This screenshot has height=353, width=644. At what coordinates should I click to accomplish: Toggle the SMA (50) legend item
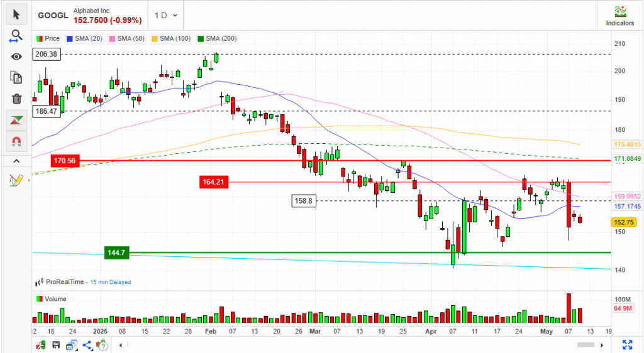click(127, 38)
